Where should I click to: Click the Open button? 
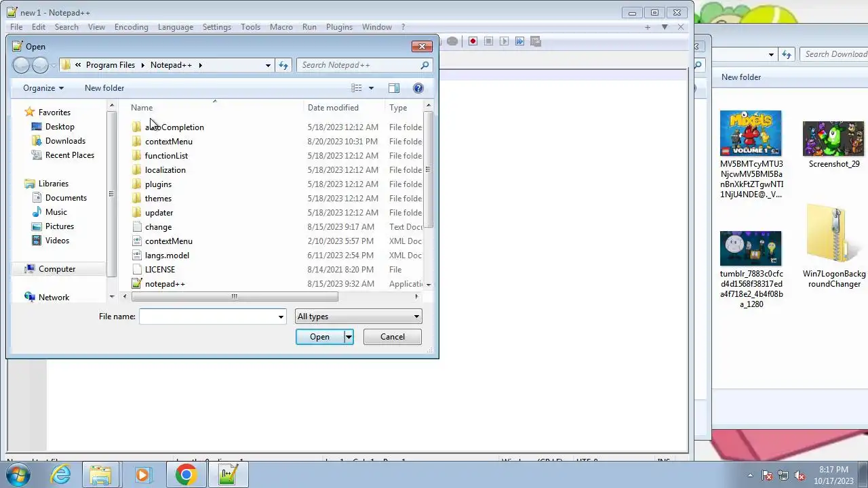click(x=320, y=337)
